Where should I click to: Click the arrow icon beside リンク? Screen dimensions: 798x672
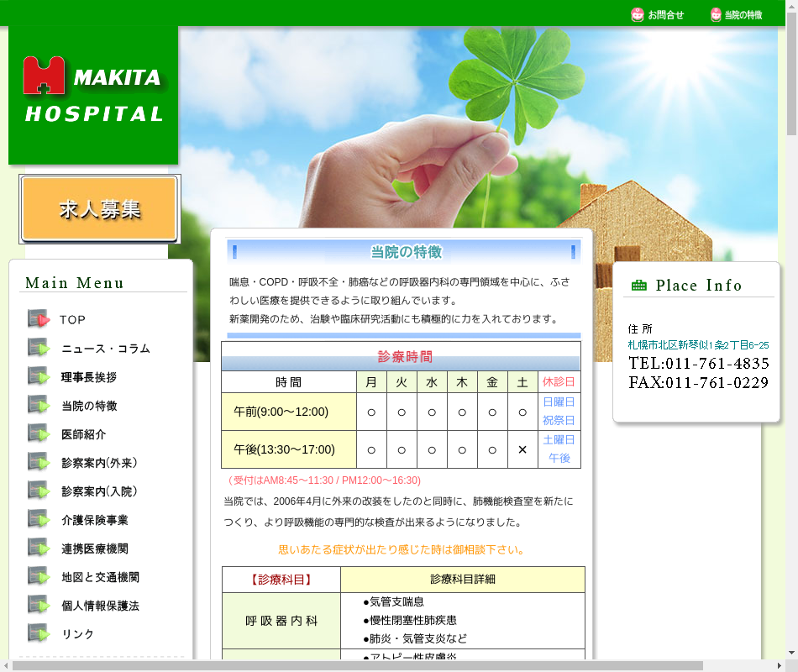(39, 633)
